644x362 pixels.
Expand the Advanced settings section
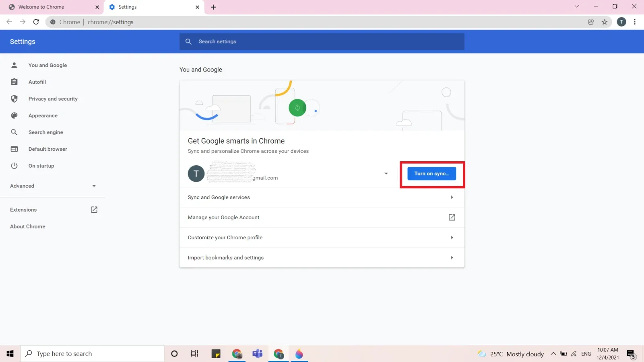(x=53, y=186)
